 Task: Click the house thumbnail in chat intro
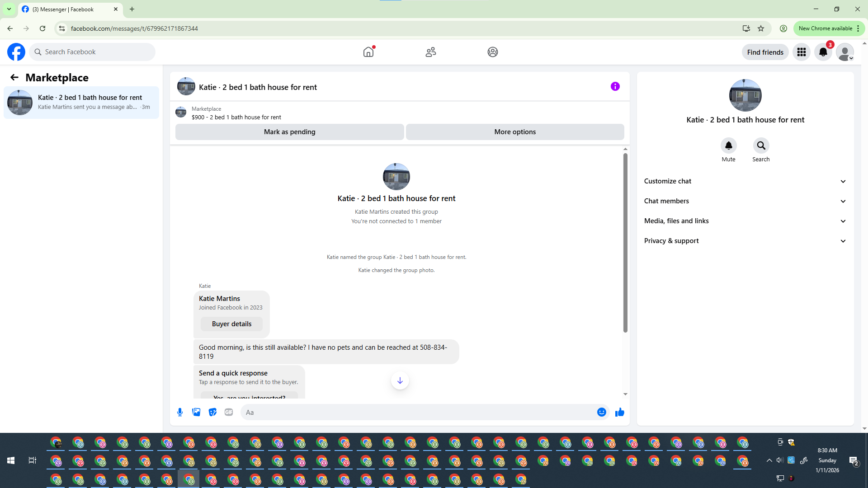[396, 177]
